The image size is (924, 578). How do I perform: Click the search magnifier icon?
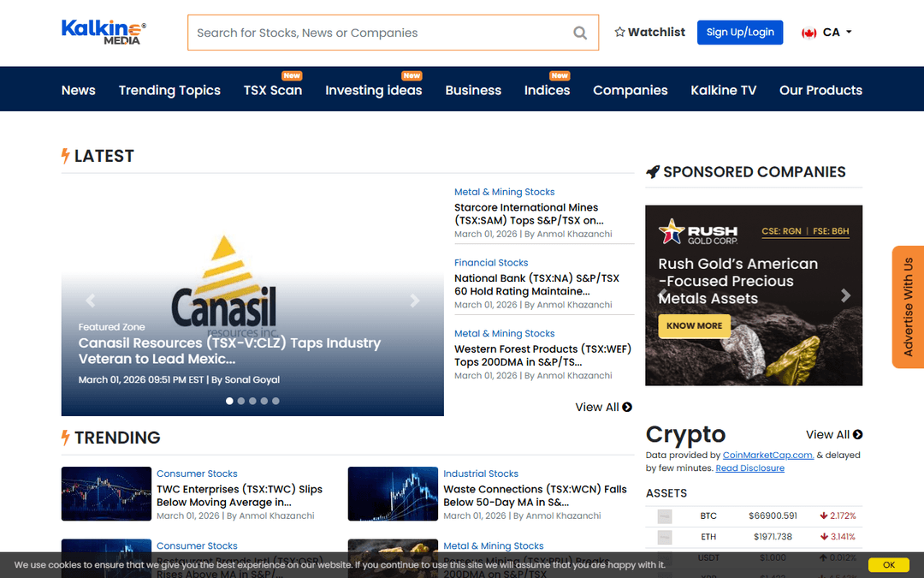click(580, 33)
